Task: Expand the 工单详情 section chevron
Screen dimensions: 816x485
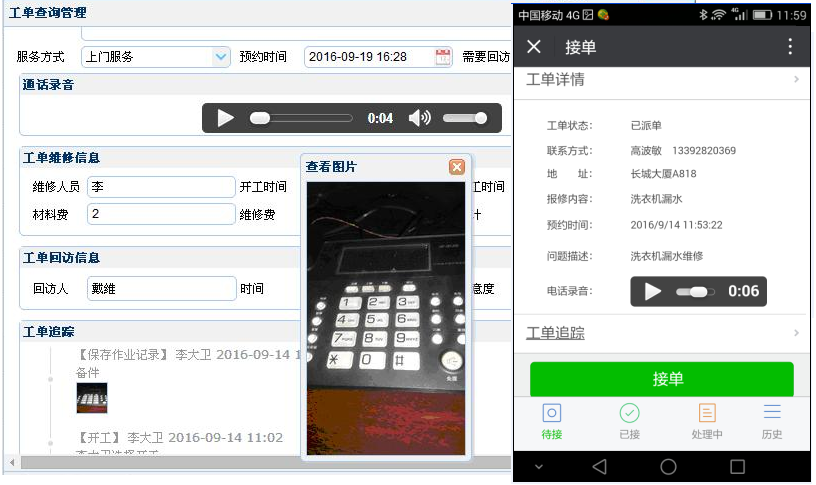Action: (x=796, y=80)
